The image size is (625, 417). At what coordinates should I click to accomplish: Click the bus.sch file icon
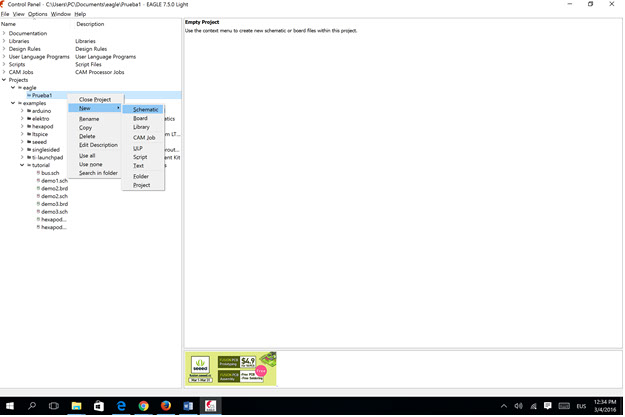pos(39,173)
